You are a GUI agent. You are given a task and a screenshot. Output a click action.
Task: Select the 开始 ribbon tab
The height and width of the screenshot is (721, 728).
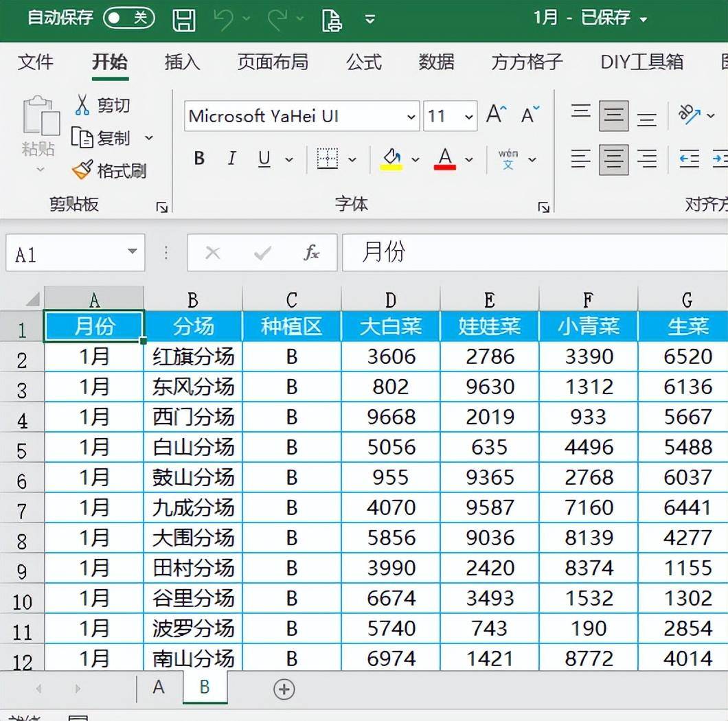110,62
